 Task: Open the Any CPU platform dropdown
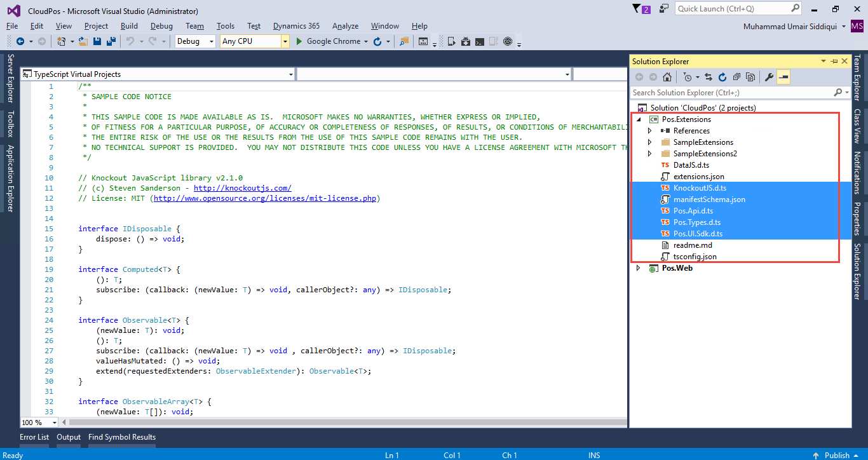284,41
